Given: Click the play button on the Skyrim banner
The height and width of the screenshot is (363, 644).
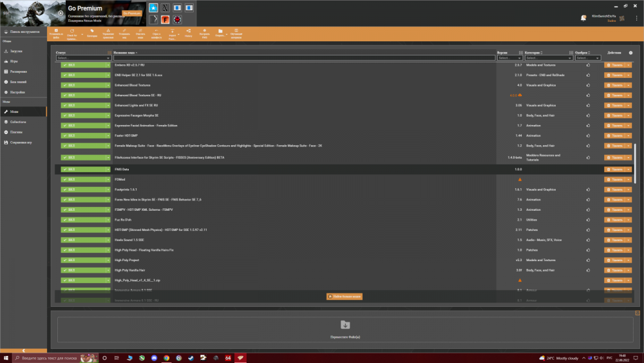Looking at the screenshot, I should [61, 13].
